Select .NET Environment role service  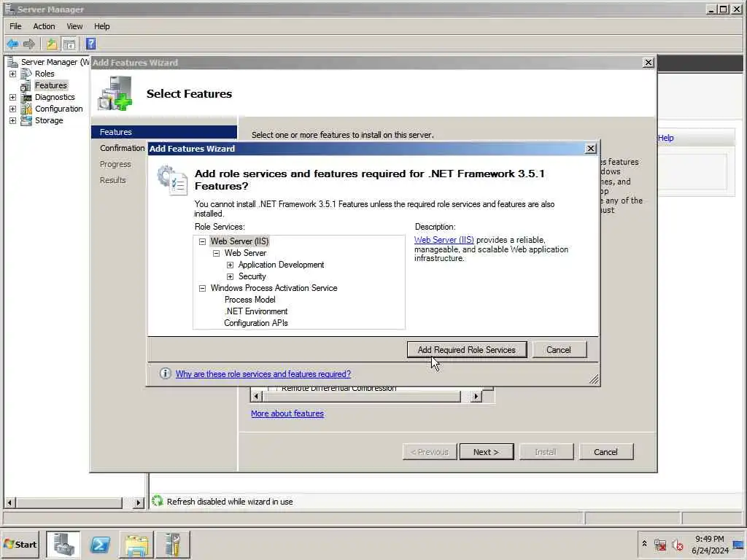point(256,311)
